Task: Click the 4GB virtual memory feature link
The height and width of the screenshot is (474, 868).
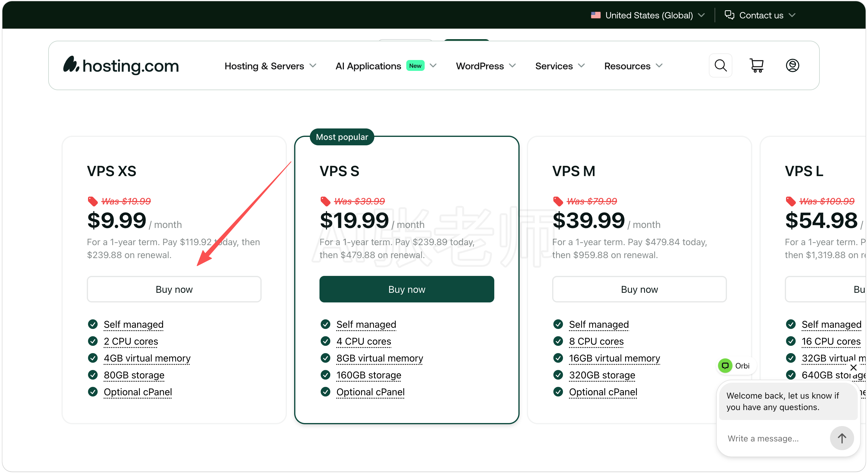Action: pos(147,358)
